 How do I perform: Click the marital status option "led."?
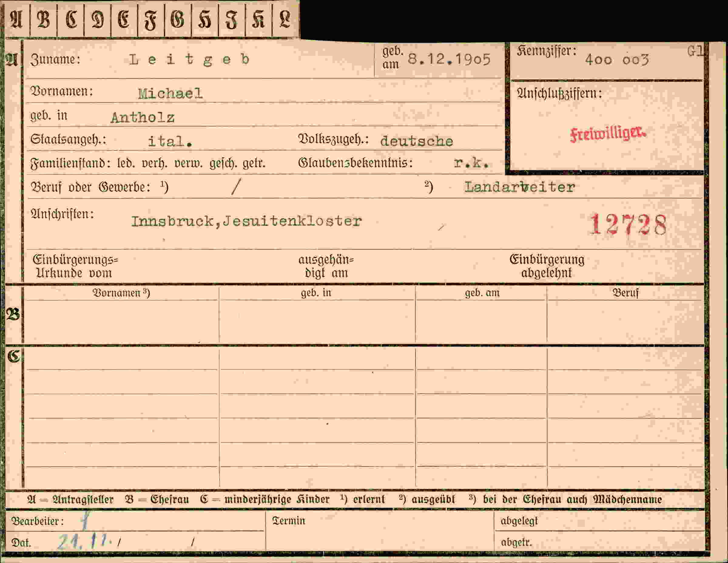[x=126, y=163]
